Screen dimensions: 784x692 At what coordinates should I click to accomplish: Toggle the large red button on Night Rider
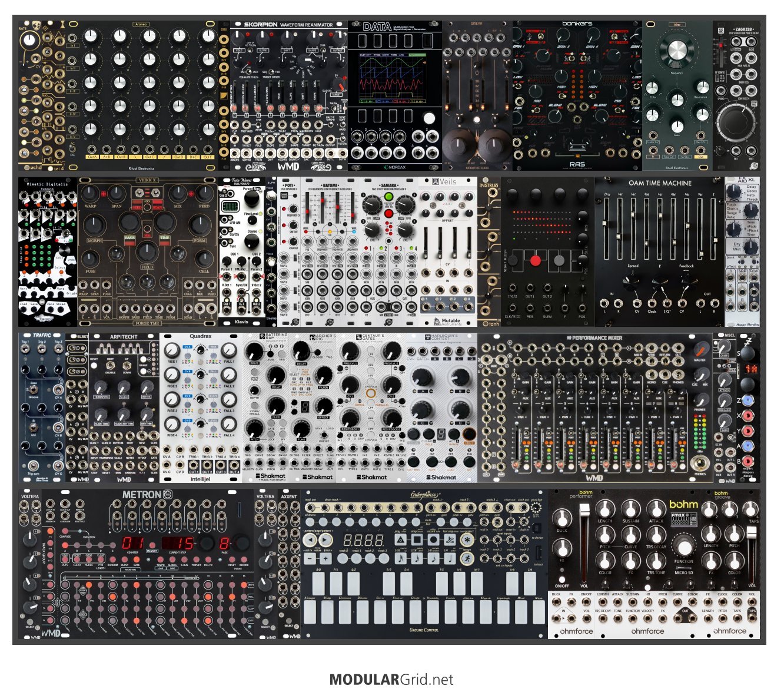pos(535,260)
